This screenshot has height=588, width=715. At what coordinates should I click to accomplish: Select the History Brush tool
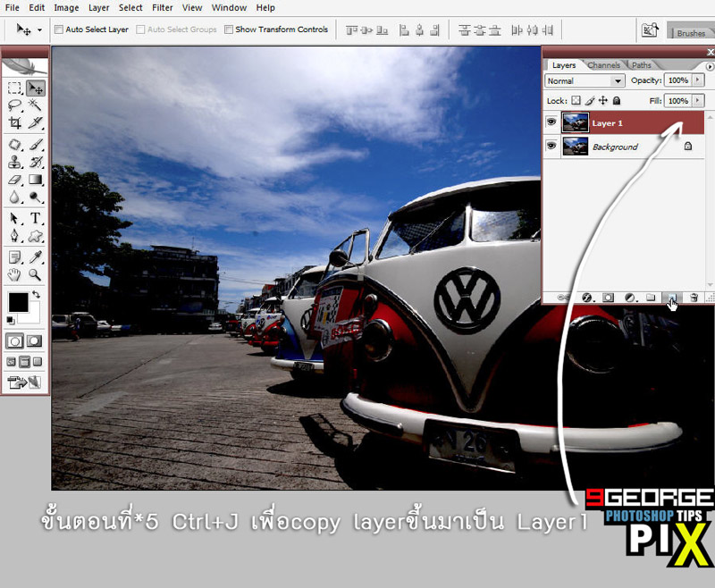click(35, 162)
